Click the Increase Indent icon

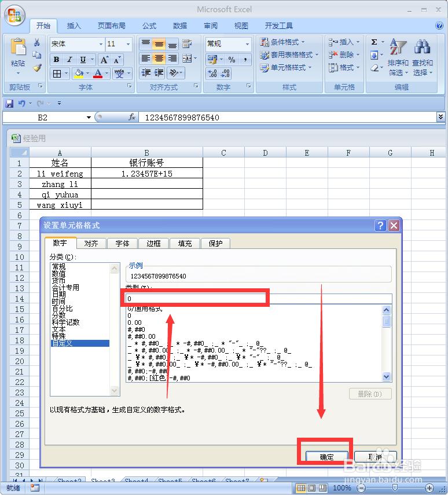[x=159, y=73]
